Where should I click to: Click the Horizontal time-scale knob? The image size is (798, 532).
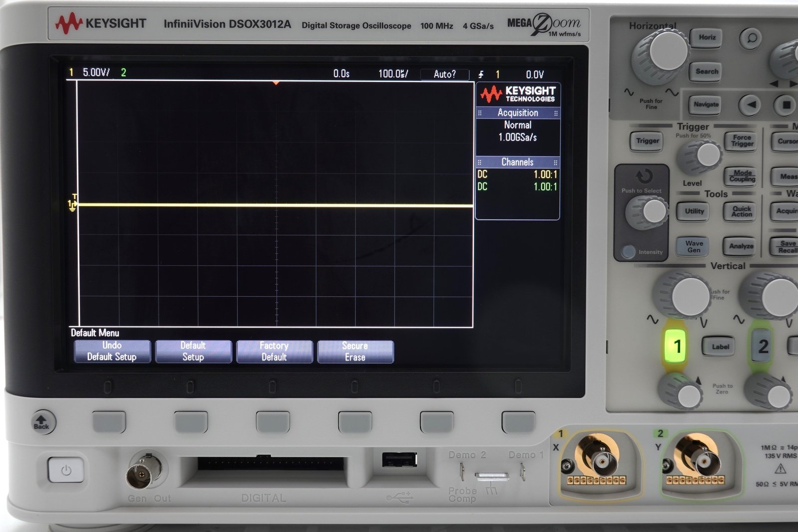(660, 56)
